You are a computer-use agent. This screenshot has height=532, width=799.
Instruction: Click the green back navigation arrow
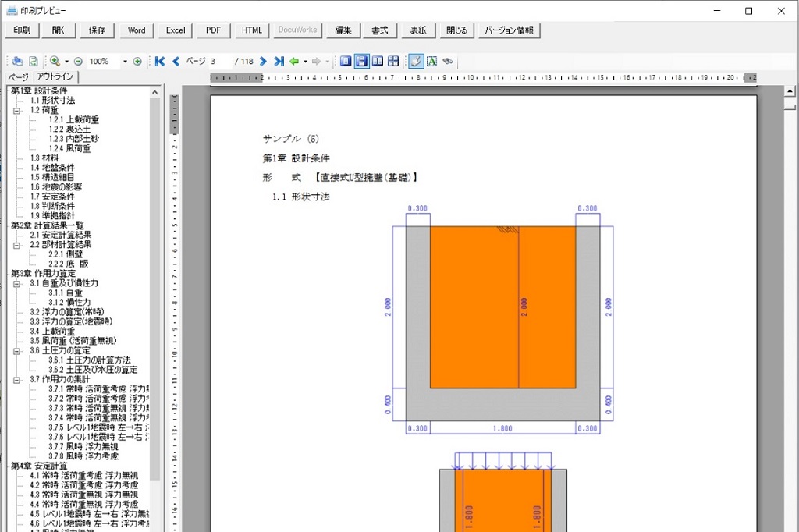click(x=294, y=61)
